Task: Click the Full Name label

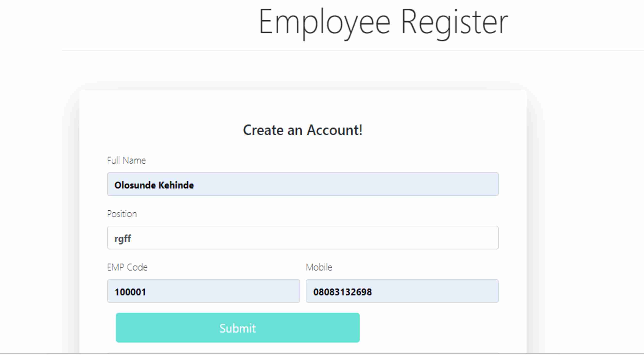Action: (x=126, y=160)
